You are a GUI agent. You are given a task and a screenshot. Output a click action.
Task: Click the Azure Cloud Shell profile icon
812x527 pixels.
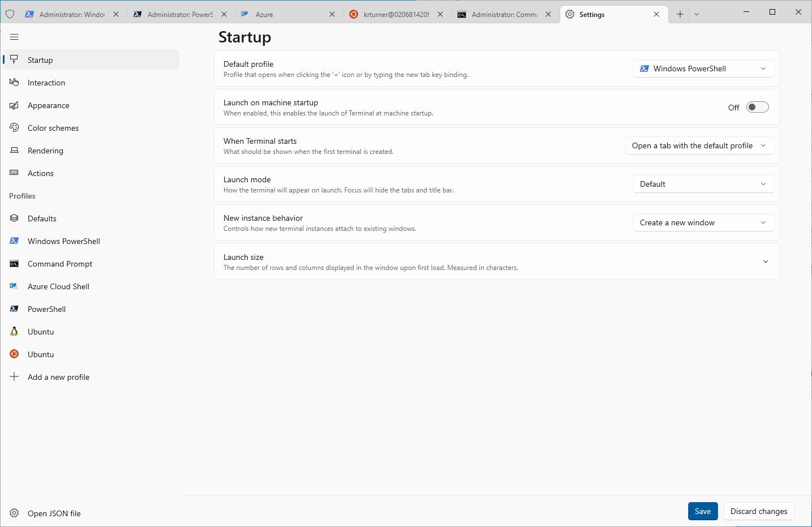[x=14, y=286]
